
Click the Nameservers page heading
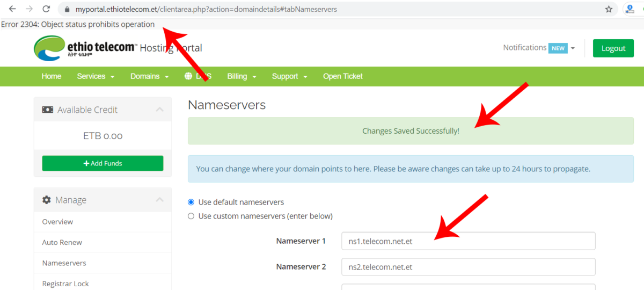[x=227, y=105]
